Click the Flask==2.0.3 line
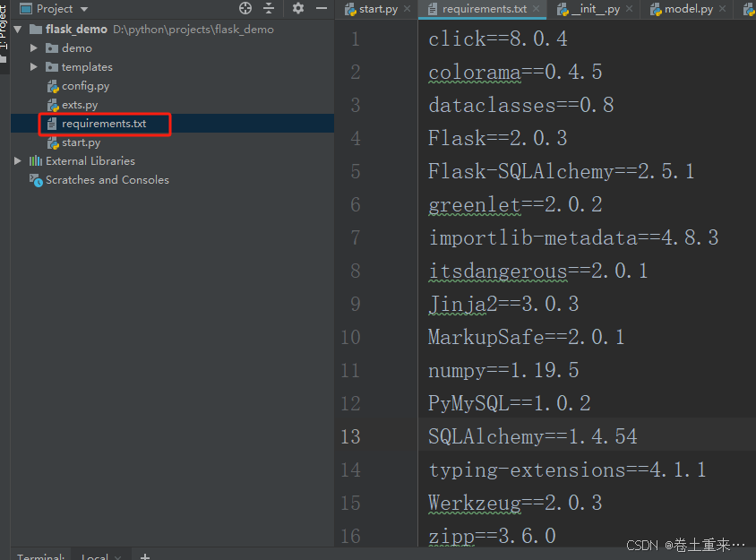 tap(497, 139)
